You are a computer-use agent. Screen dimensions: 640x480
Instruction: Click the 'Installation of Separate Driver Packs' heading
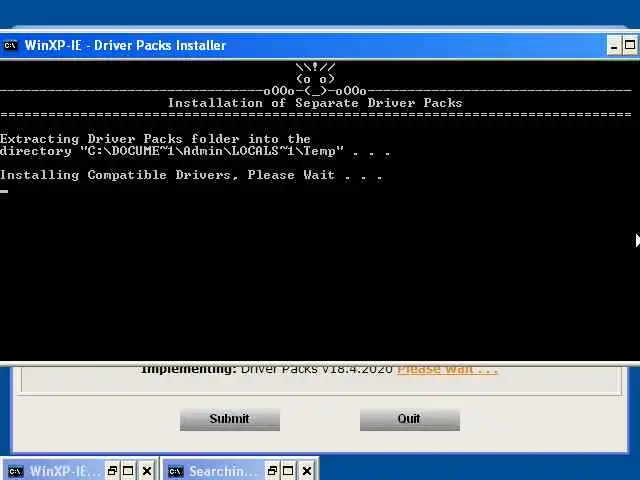tap(315, 103)
